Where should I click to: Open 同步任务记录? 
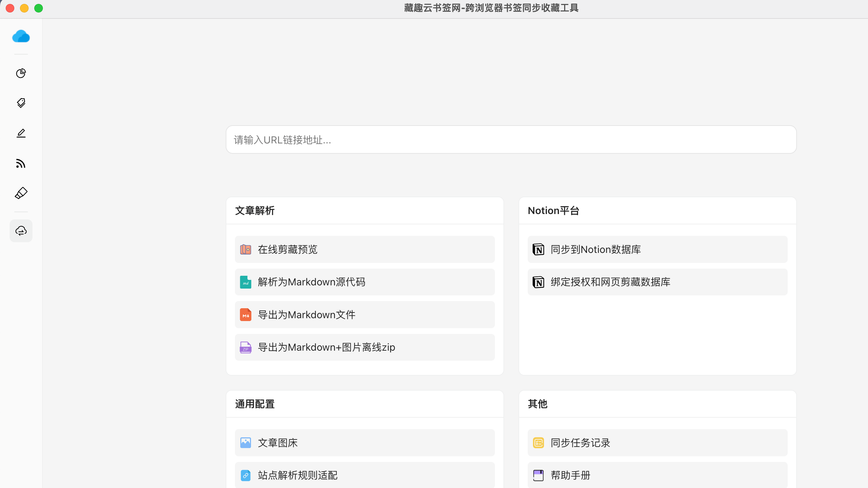[x=658, y=443]
